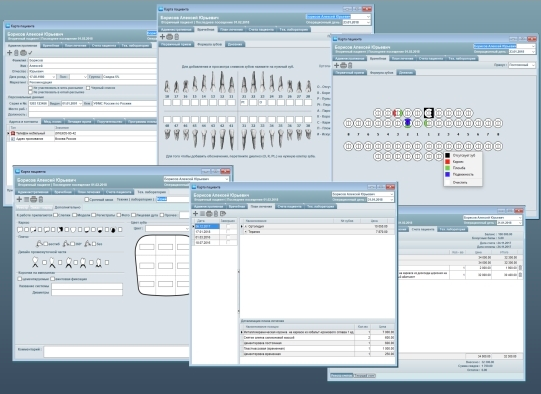Click the Текущий счет button at the invoice window bottom
The width and height of the screenshot is (541, 394).
[x=364, y=375]
